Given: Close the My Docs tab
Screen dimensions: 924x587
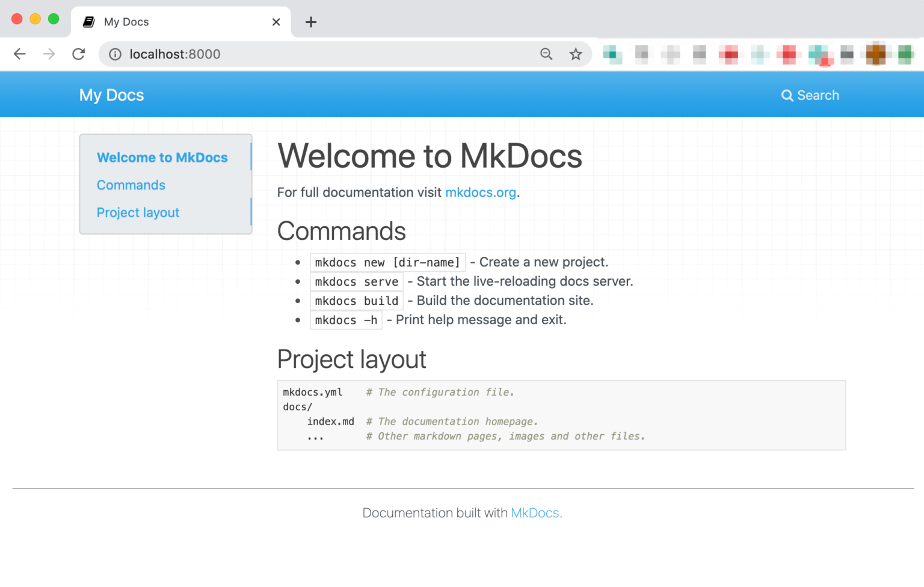Looking at the screenshot, I should pos(276,22).
